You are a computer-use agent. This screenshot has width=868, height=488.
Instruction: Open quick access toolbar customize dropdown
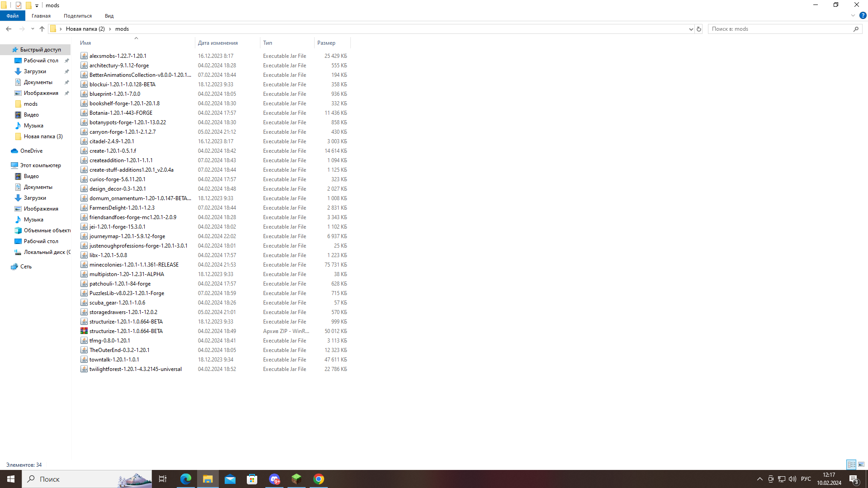click(x=37, y=5)
